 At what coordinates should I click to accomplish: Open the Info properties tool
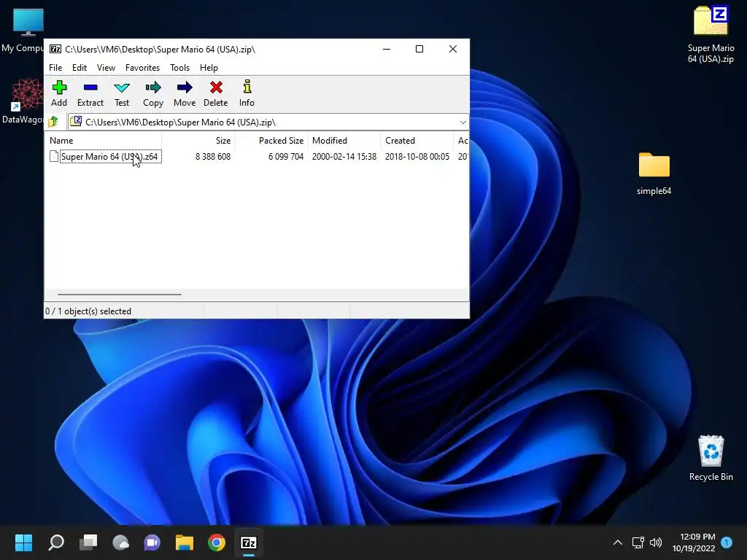(x=247, y=93)
